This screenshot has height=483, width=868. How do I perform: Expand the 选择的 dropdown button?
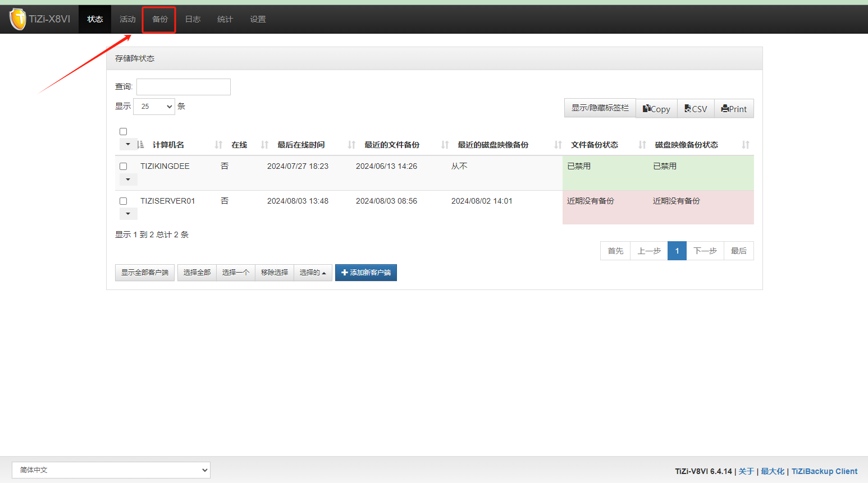[313, 273]
